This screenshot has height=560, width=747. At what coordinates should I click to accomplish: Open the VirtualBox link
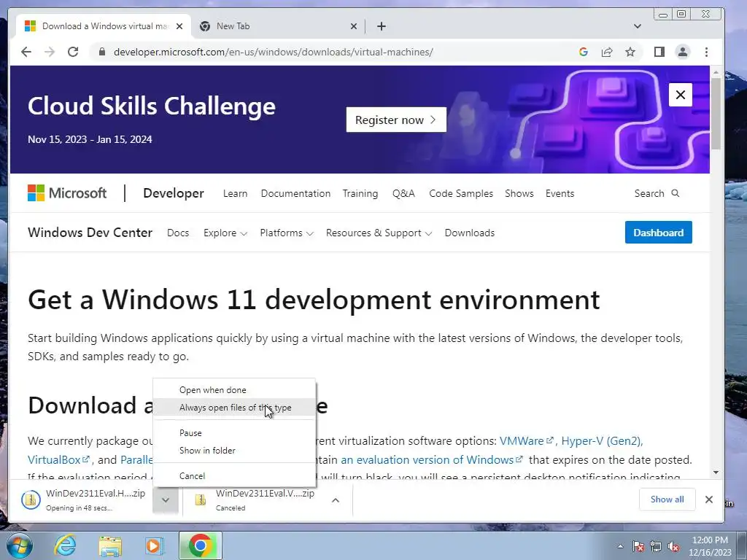(x=58, y=460)
